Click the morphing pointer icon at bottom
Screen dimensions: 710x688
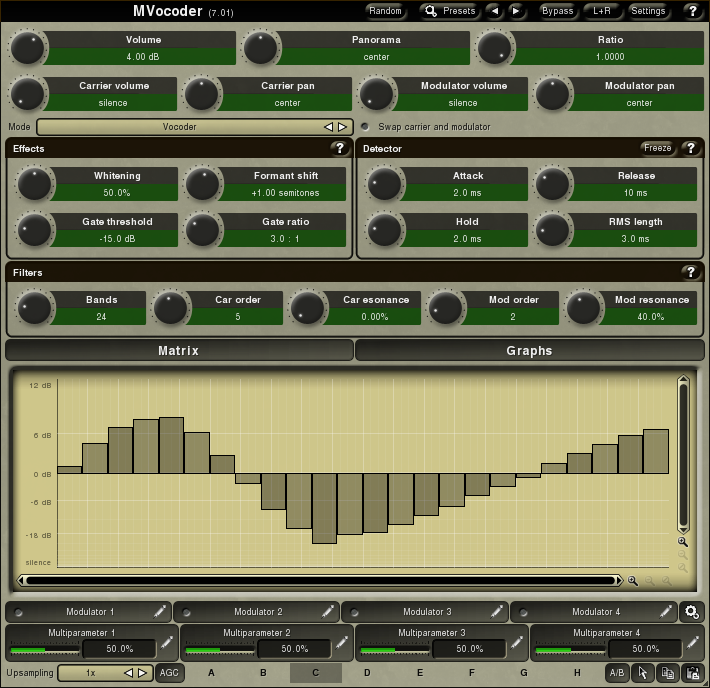643,673
